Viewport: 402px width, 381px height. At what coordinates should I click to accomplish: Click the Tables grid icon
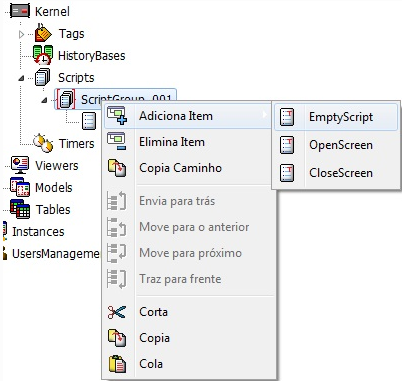tap(20, 209)
